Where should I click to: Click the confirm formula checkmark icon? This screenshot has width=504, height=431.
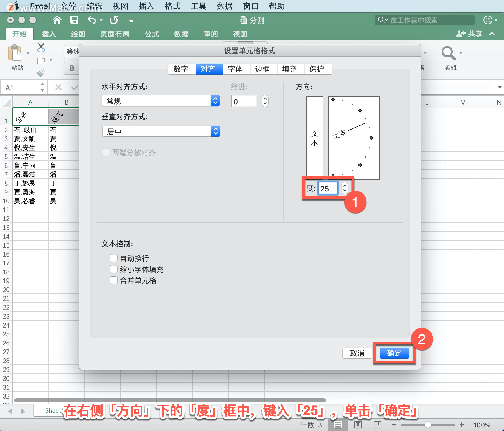[x=74, y=88]
